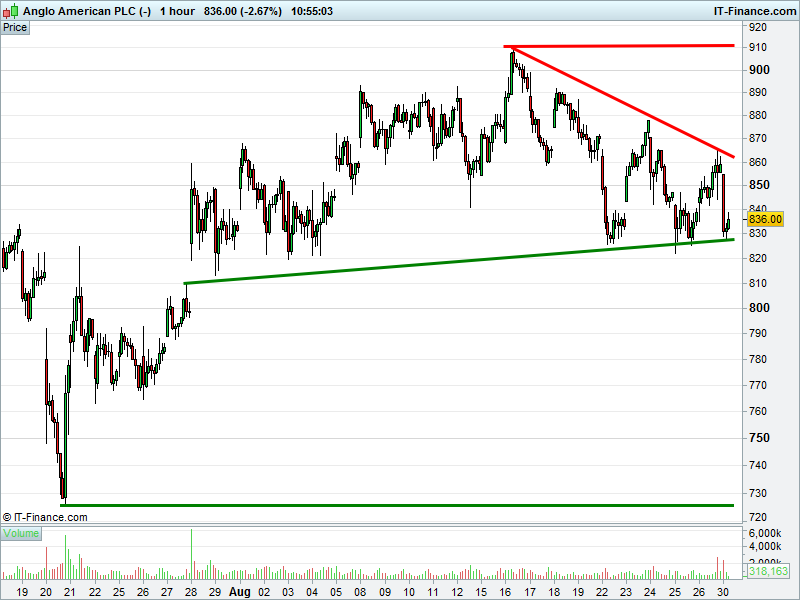This screenshot has height=600, width=800.
Task: Click the candlestick chart icon beside the title
Action: [x=10, y=11]
